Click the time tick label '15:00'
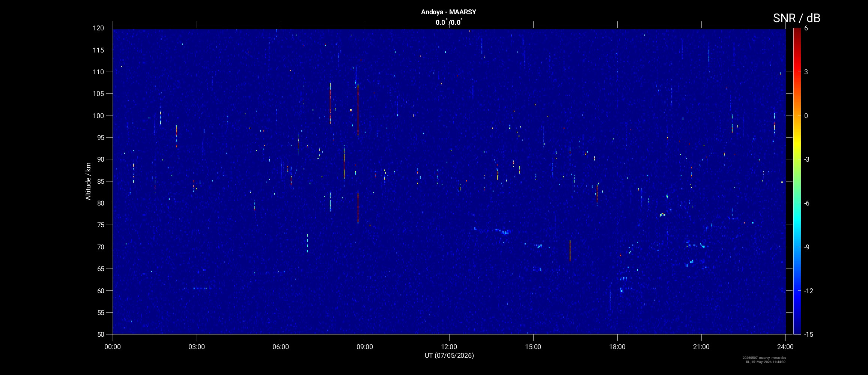The image size is (868, 375). 533,347
